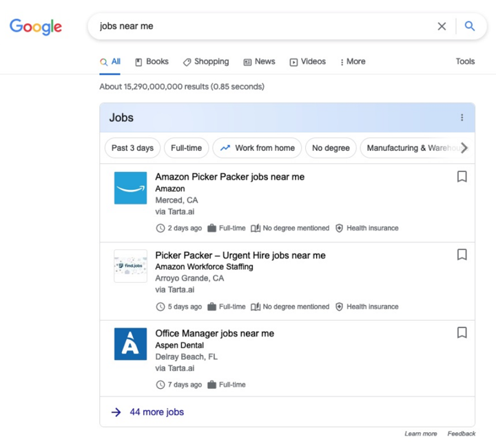Apply the Full-time filter chip
Image resolution: width=496 pixels, height=448 pixels.
tap(186, 148)
